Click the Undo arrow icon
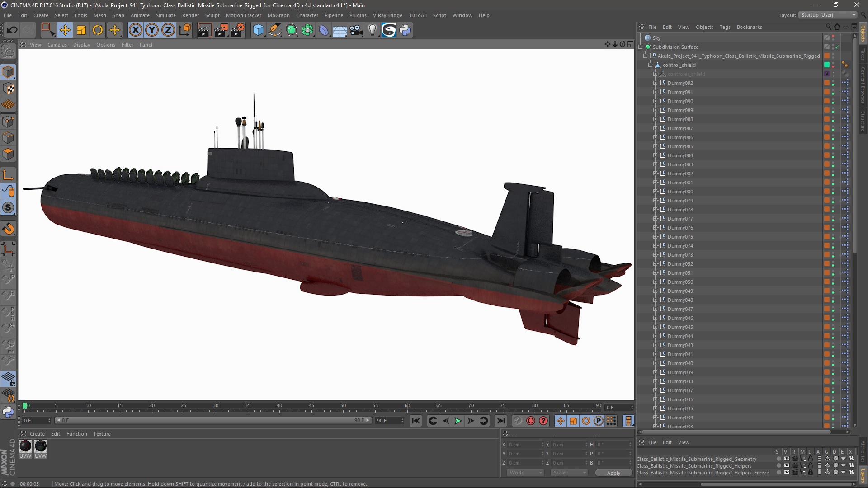 click(x=12, y=30)
